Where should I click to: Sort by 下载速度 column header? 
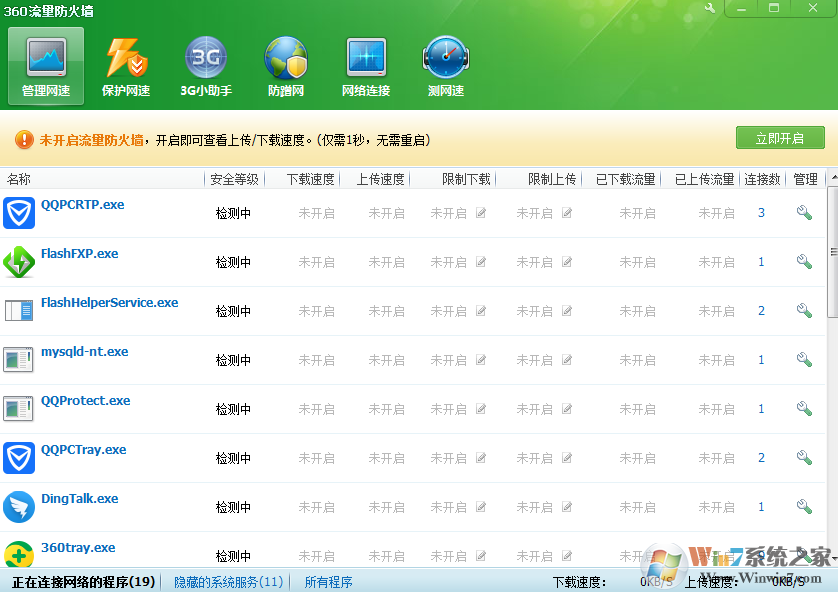(310, 179)
